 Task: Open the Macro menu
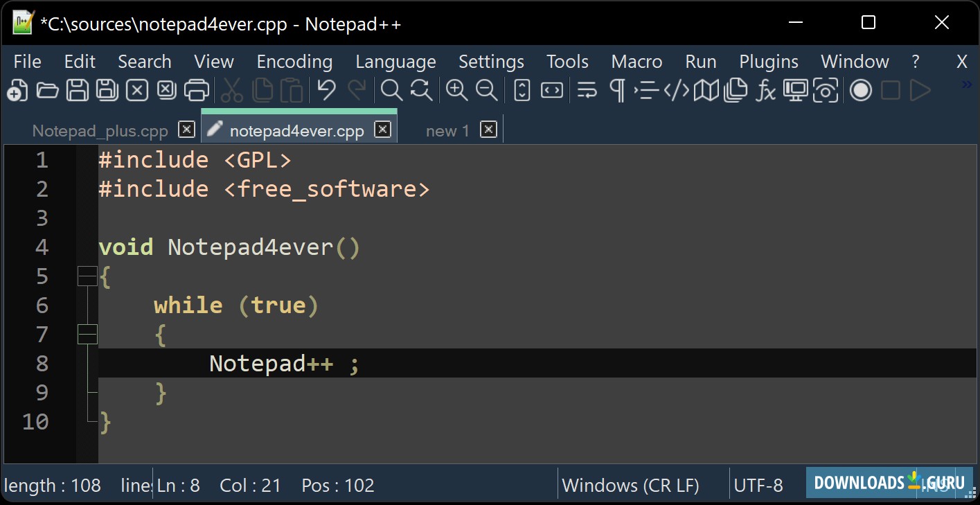[636, 62]
